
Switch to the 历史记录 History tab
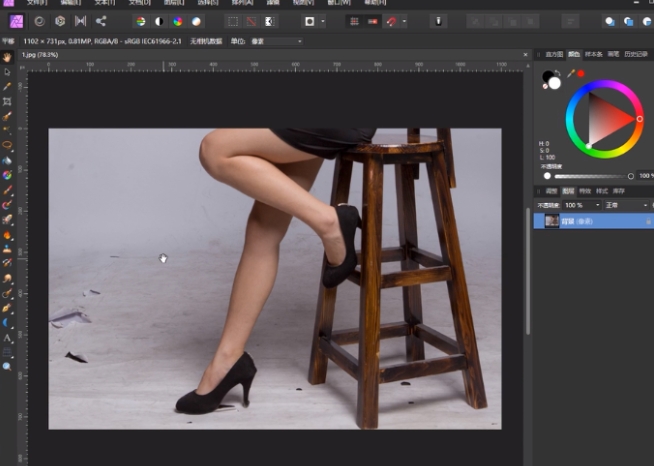(636, 54)
